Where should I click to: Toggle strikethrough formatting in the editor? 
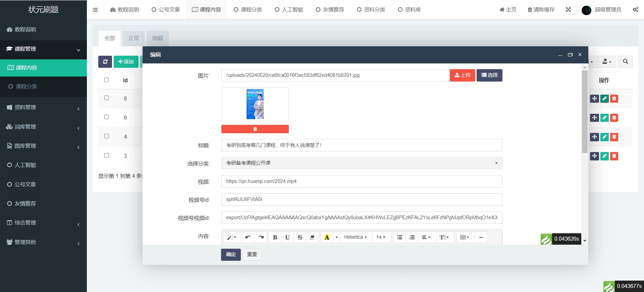[x=300, y=237]
